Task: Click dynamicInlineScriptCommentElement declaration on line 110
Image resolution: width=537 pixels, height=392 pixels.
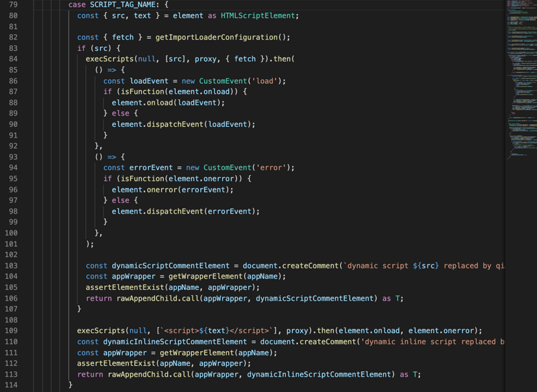Action: tap(175, 342)
